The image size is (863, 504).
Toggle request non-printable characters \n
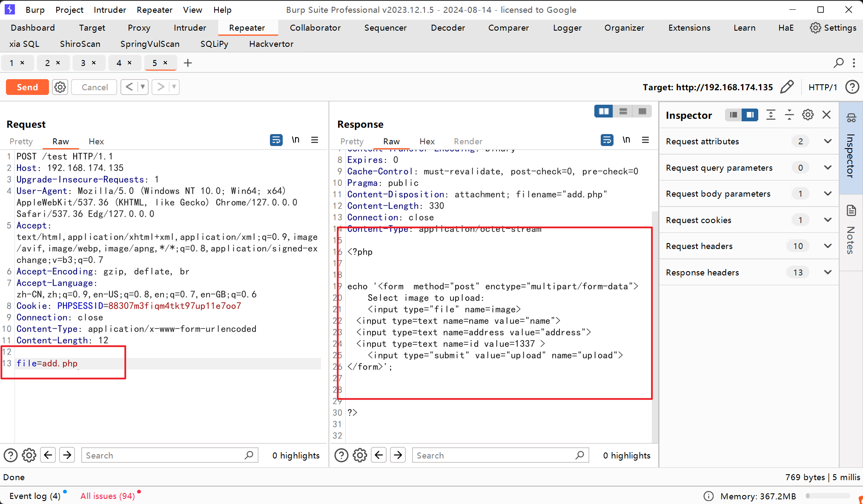(x=295, y=140)
